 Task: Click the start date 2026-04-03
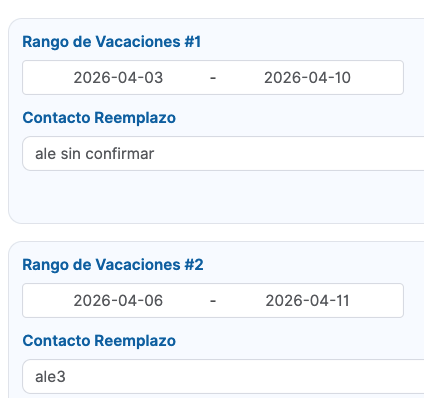[x=118, y=78]
